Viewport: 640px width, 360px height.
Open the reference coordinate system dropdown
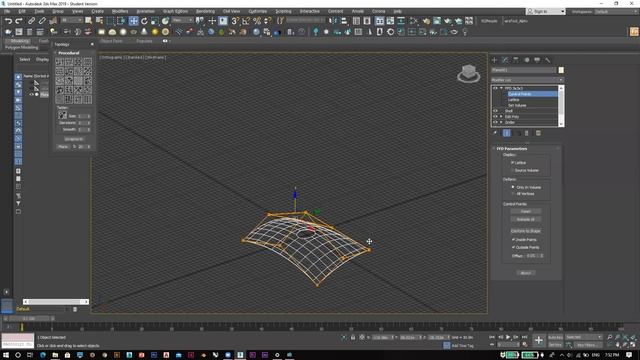click(x=182, y=20)
